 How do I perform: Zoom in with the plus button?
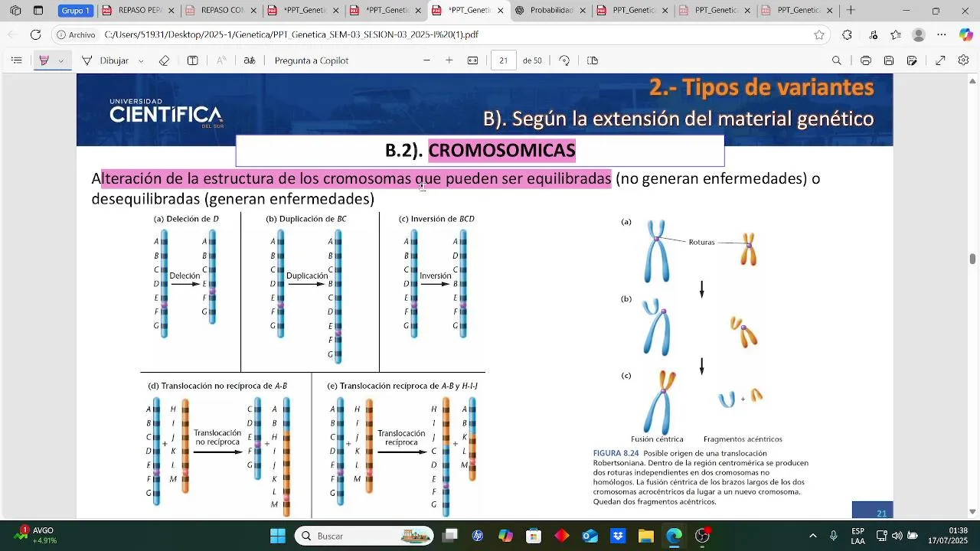point(449,60)
